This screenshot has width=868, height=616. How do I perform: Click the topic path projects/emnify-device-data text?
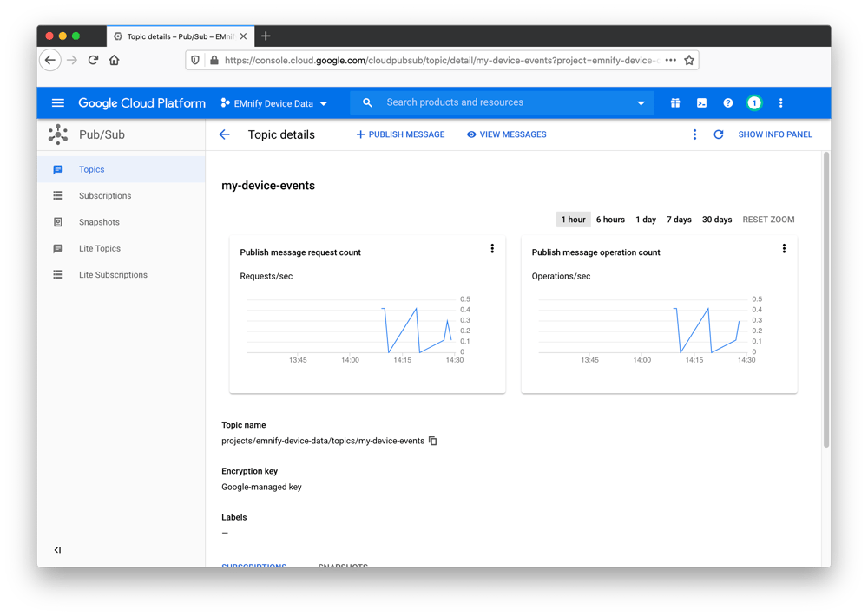tap(323, 441)
